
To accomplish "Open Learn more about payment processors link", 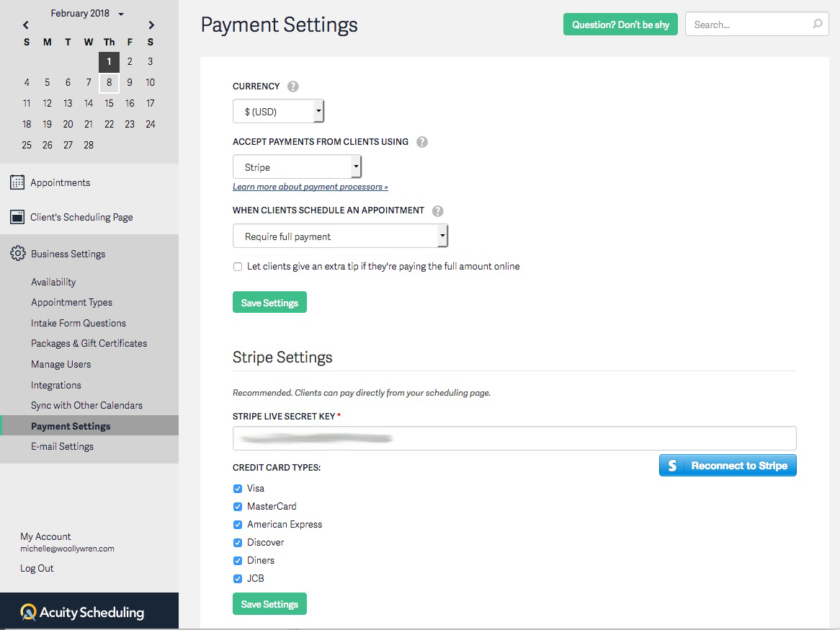I will (x=310, y=187).
